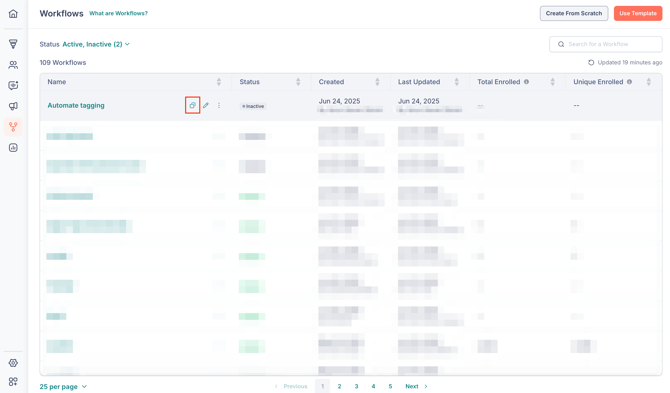
Task: Clone the Automate tagging workflow
Action: 192,105
